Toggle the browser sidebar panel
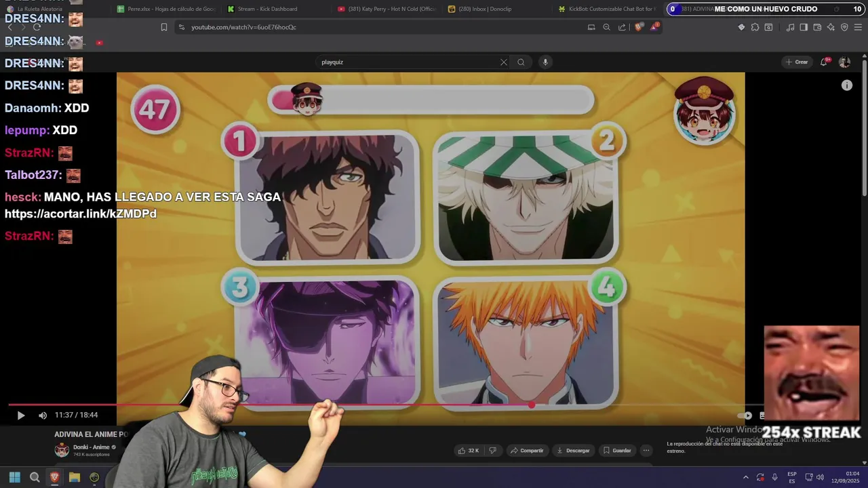This screenshot has height=488, width=868. click(x=804, y=27)
